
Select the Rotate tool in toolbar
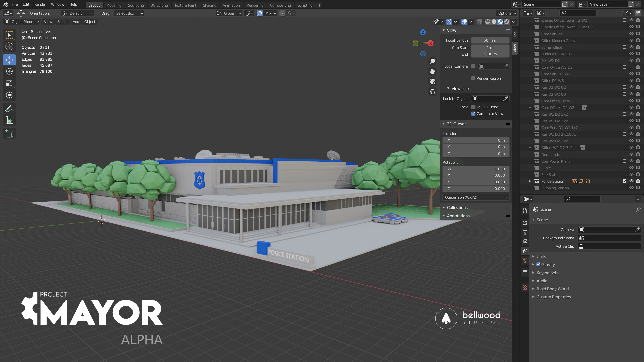(x=9, y=71)
